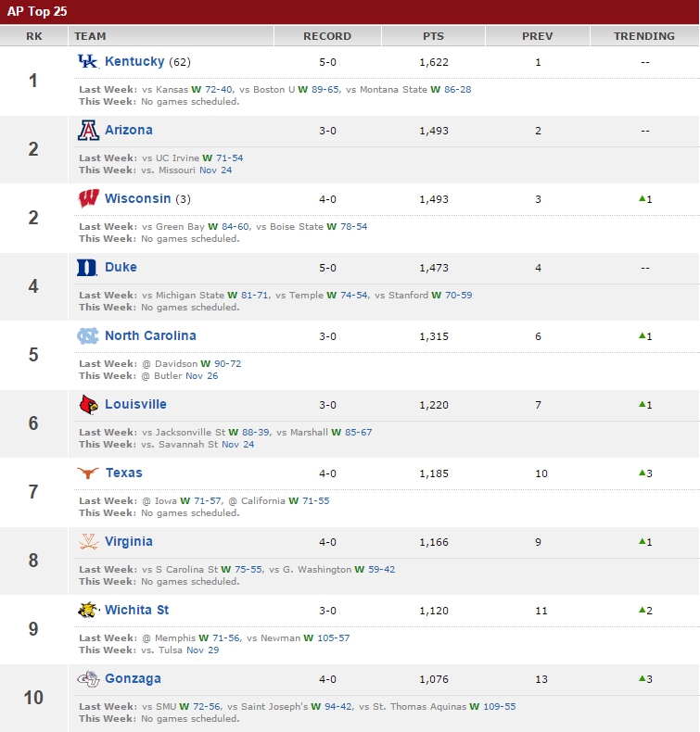Click the Wichita St Shockers logo
The width and height of the screenshot is (700, 732).
point(88,611)
